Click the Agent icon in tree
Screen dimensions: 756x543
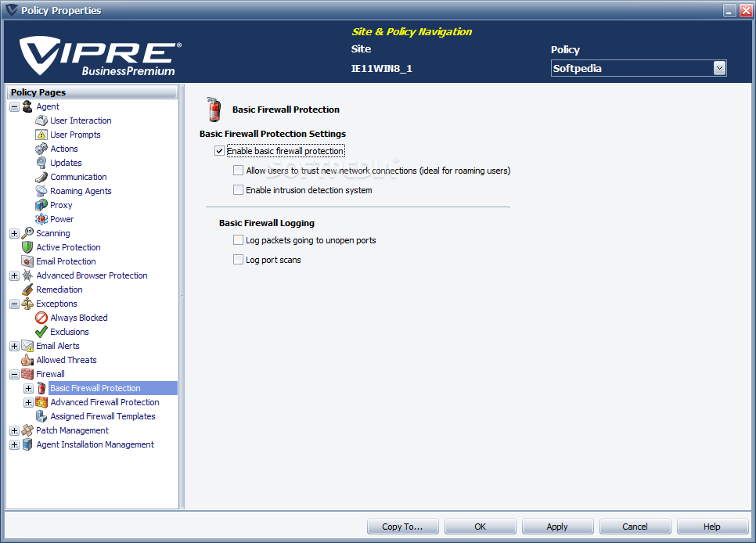(27, 106)
